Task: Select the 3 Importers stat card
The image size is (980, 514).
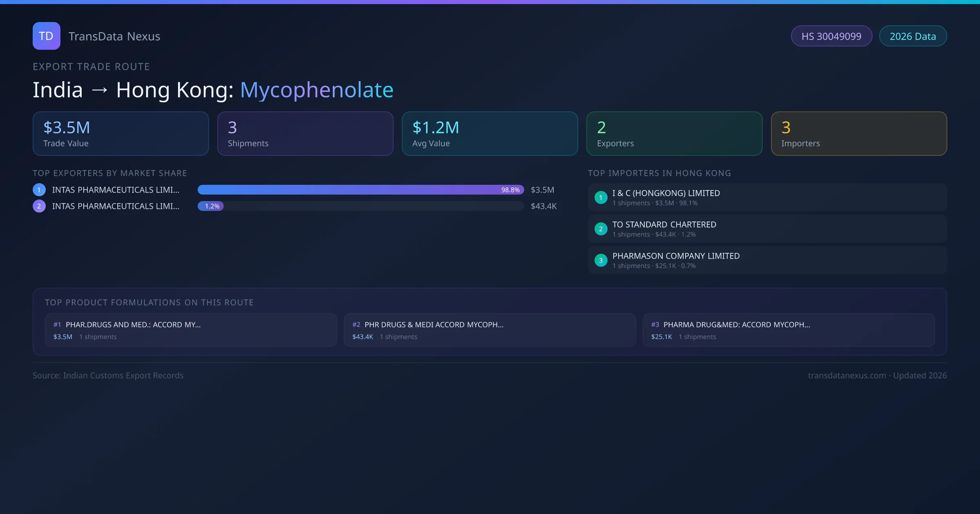Action: pos(859,134)
